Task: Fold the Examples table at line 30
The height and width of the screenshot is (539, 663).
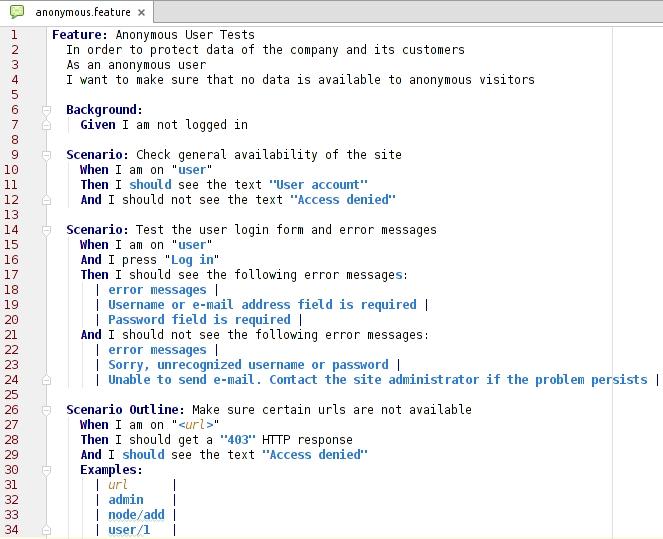Action: [46, 470]
